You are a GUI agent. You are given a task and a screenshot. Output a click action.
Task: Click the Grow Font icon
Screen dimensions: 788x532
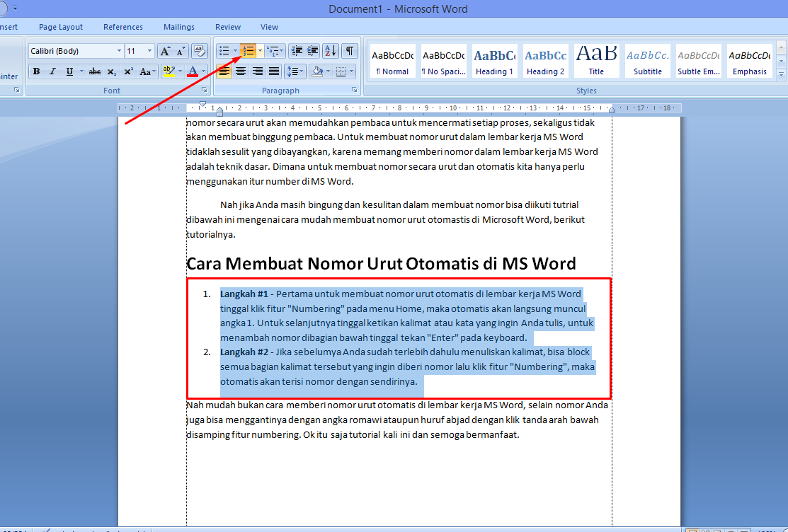(164, 51)
